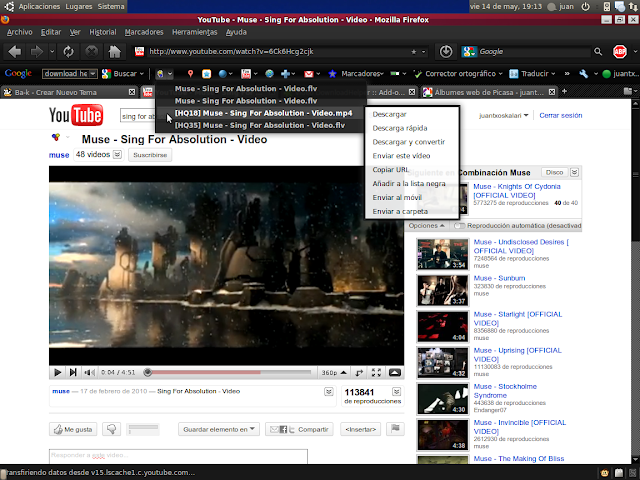This screenshot has height=480, width=640.
Task: Open the downloads arrow icon in navigation bar
Action: (x=446, y=51)
